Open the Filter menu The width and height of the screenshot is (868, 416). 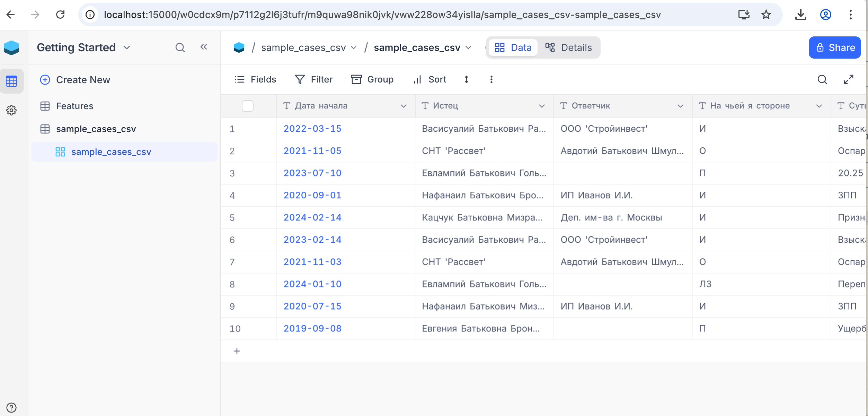tap(314, 79)
